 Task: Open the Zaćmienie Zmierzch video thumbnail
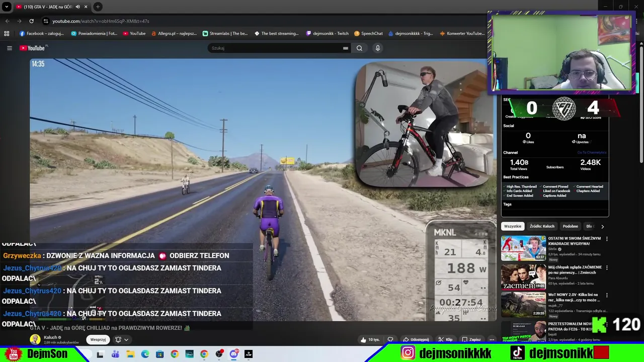point(523,277)
